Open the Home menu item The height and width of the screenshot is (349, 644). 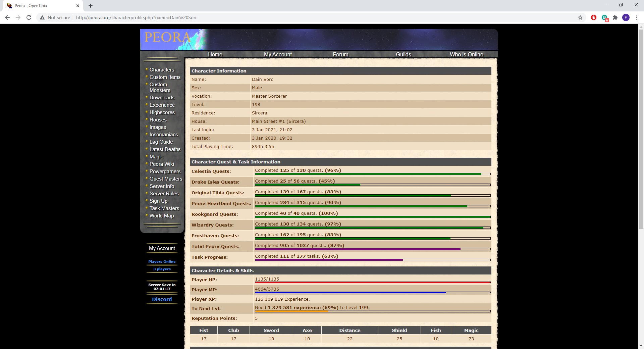(x=215, y=54)
